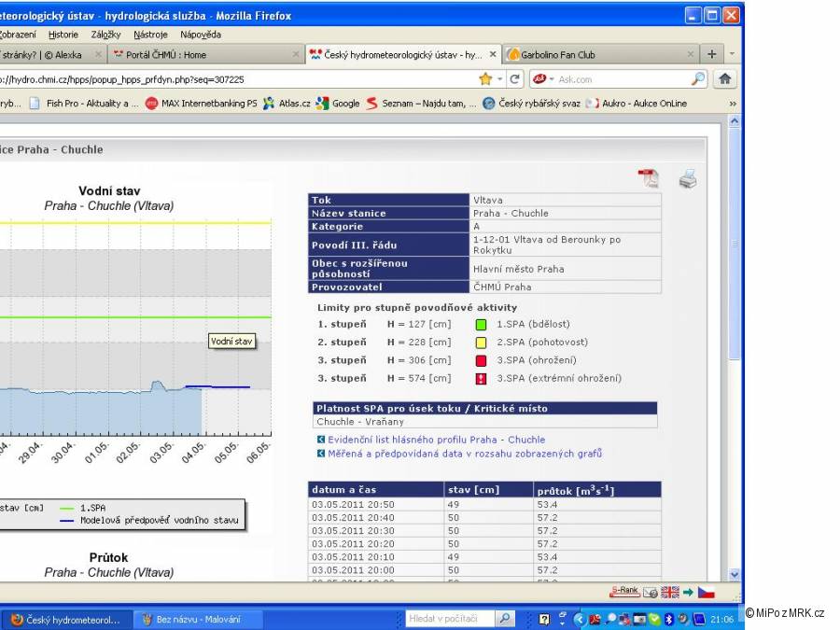Click the extreme 3.SPA red exclamation icon

pyautogui.click(x=481, y=379)
